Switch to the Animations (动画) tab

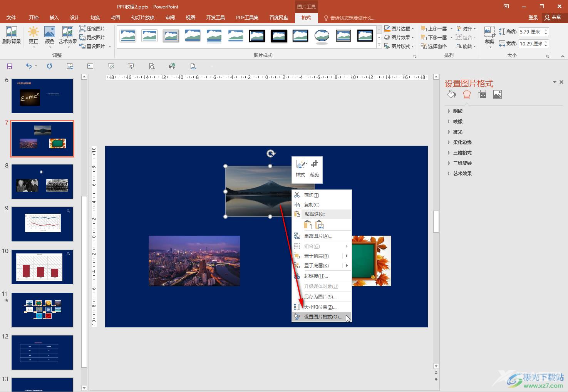tap(116, 18)
